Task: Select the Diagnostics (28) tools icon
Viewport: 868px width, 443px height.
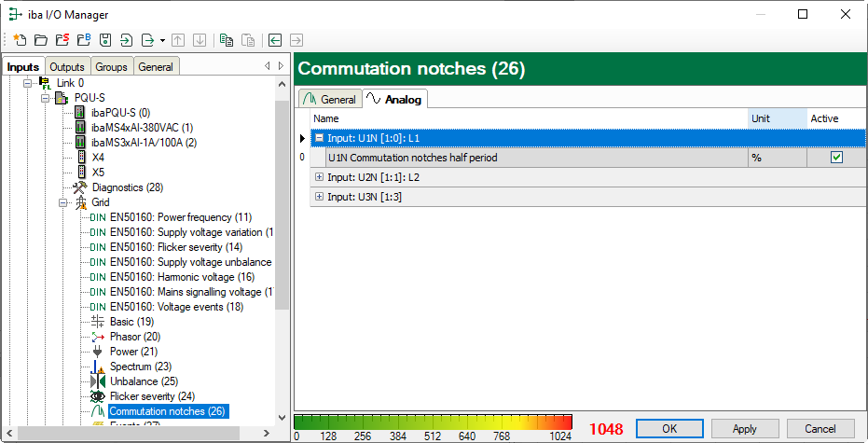Action: click(x=80, y=187)
